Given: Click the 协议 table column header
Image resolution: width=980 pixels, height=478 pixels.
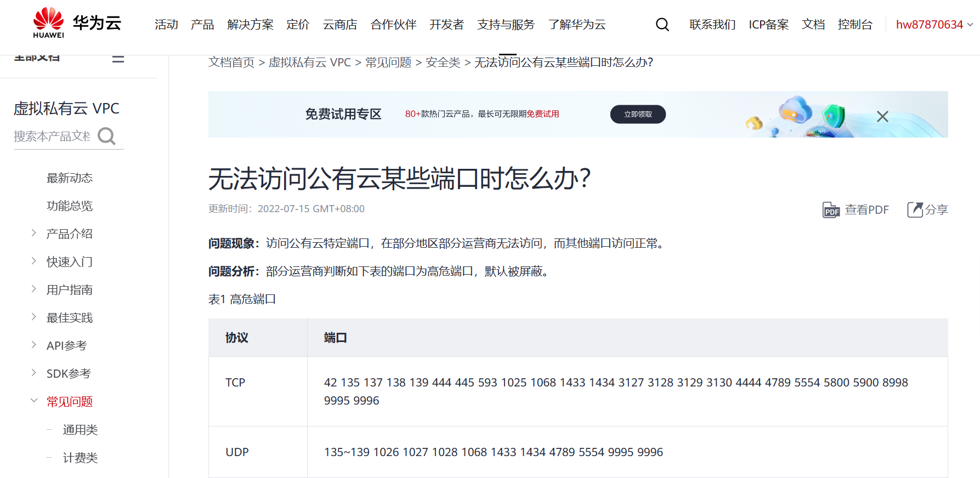Looking at the screenshot, I should [x=258, y=338].
